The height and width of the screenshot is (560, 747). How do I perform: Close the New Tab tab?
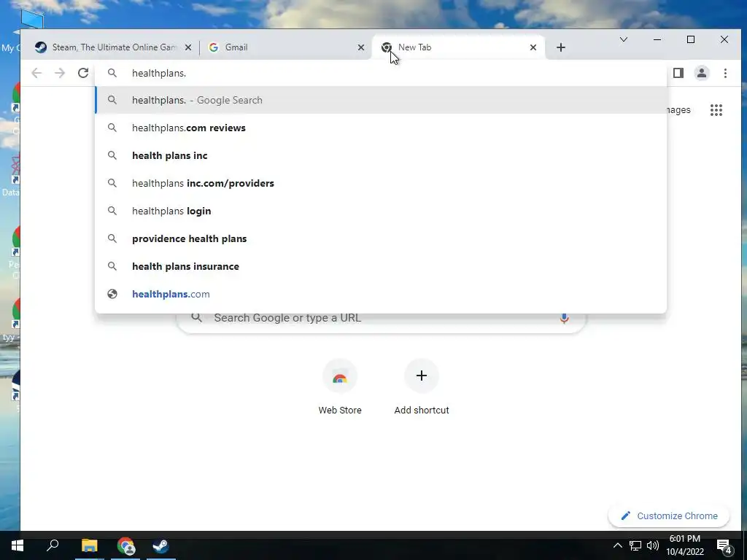[x=533, y=47]
